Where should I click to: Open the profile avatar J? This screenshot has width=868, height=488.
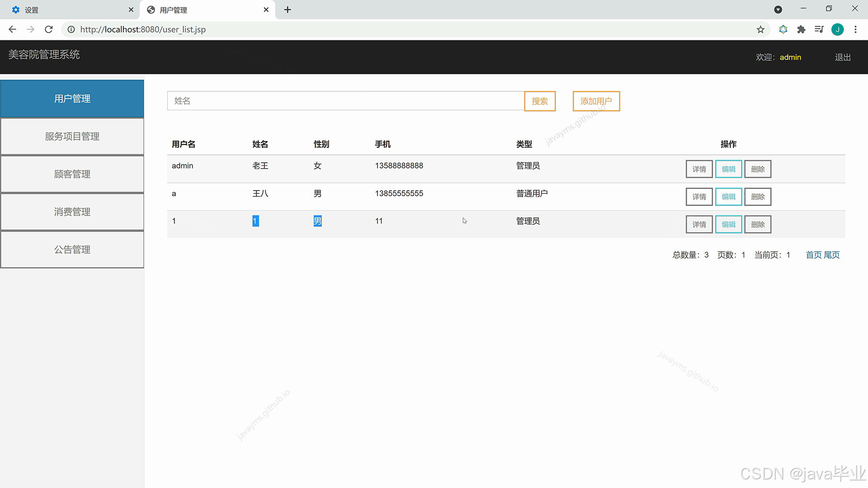(x=838, y=29)
